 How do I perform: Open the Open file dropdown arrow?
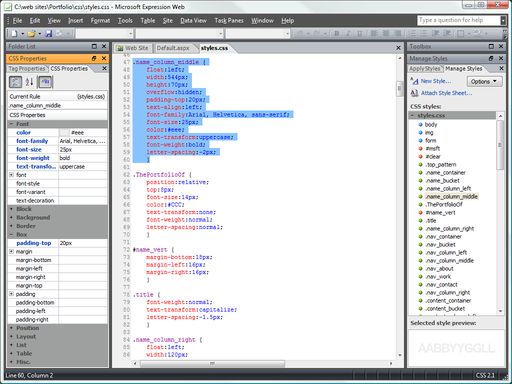coord(40,34)
